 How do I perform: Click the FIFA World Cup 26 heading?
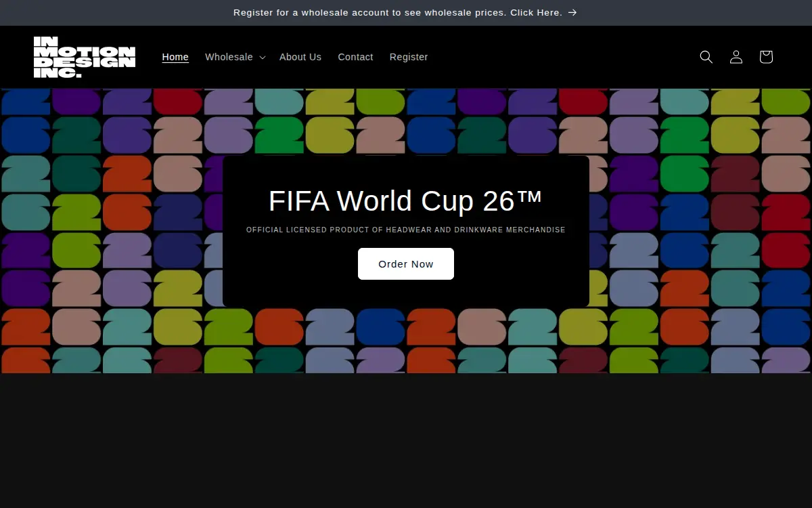406,200
